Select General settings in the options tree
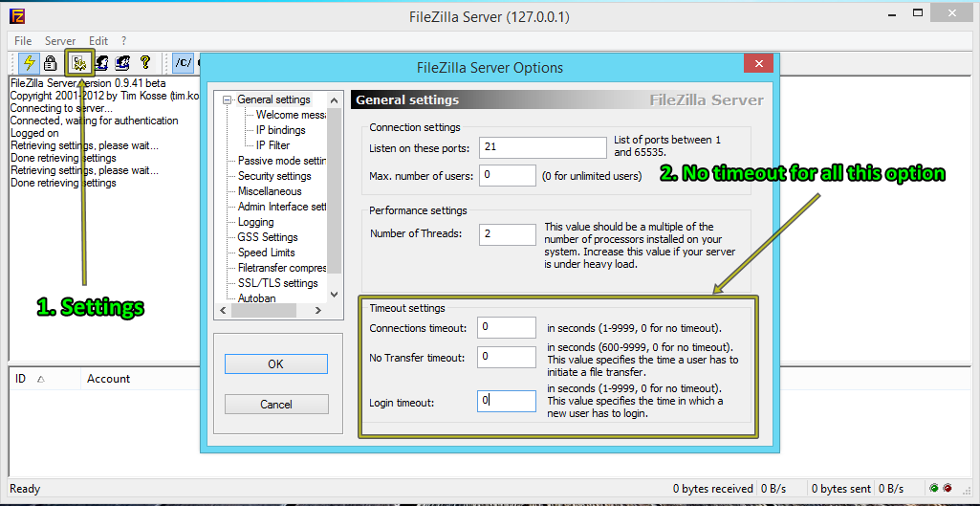980x506 pixels. [273, 100]
